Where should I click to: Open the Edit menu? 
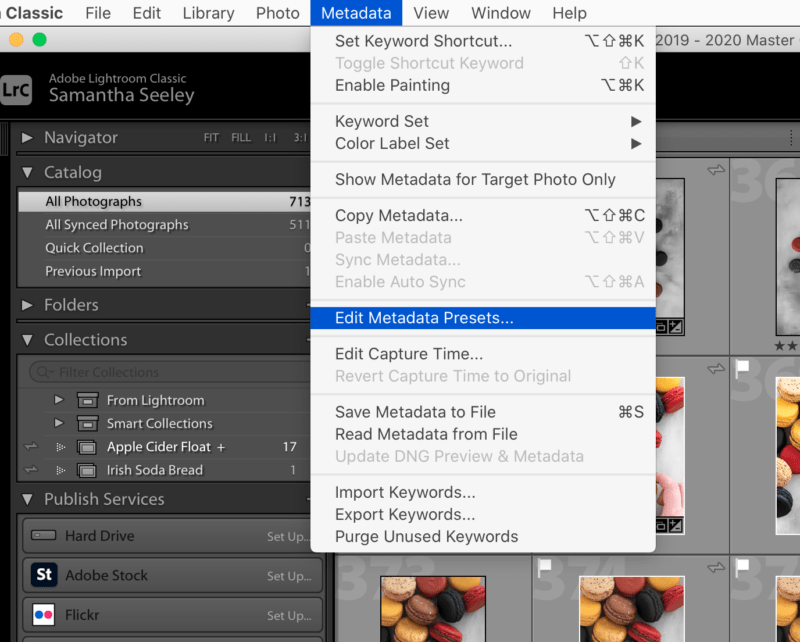(146, 13)
